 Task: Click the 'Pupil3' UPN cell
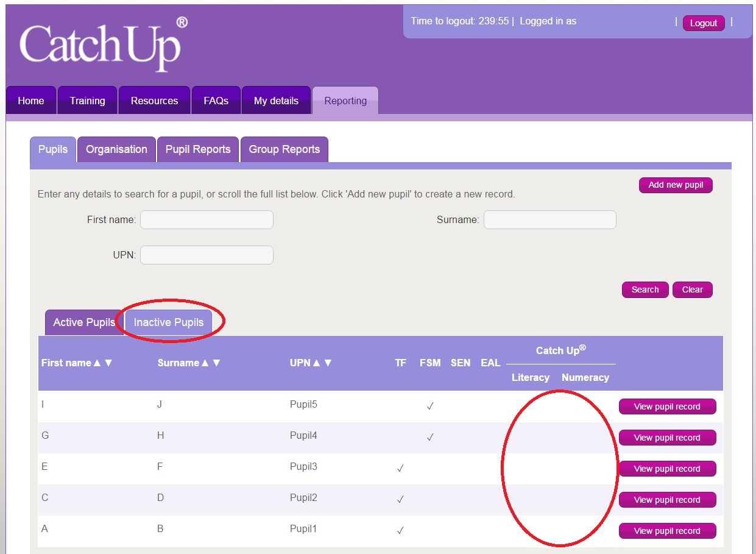pos(303,467)
